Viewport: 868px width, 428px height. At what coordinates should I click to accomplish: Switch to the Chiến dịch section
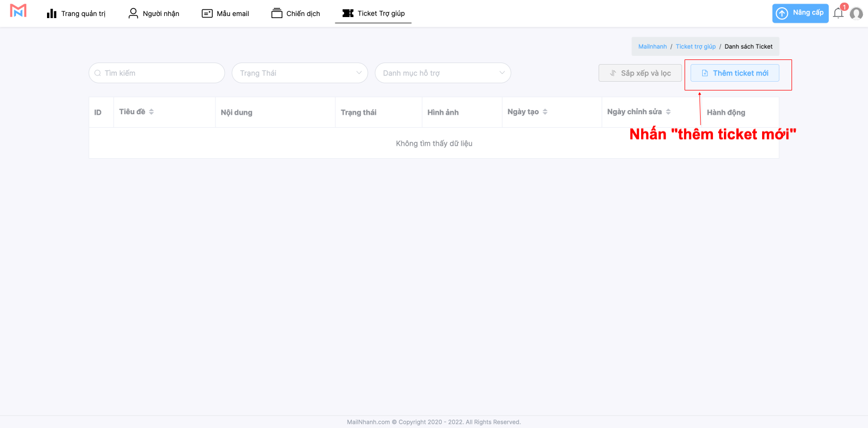[x=296, y=13]
